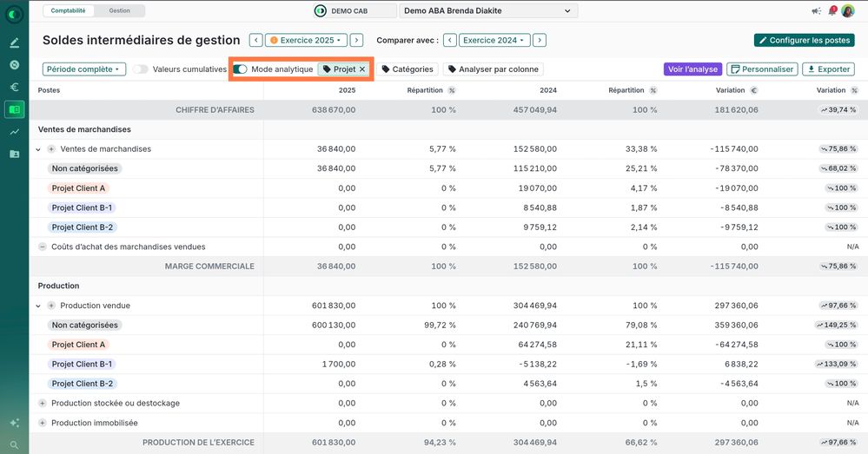868x454 pixels.
Task: Turn off Mode analytique switch
Action: [x=240, y=69]
